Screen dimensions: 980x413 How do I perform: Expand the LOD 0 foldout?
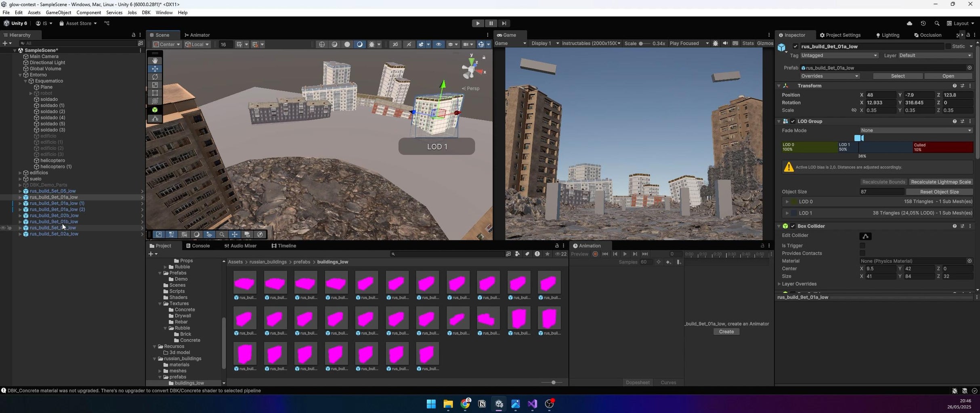[x=787, y=202]
